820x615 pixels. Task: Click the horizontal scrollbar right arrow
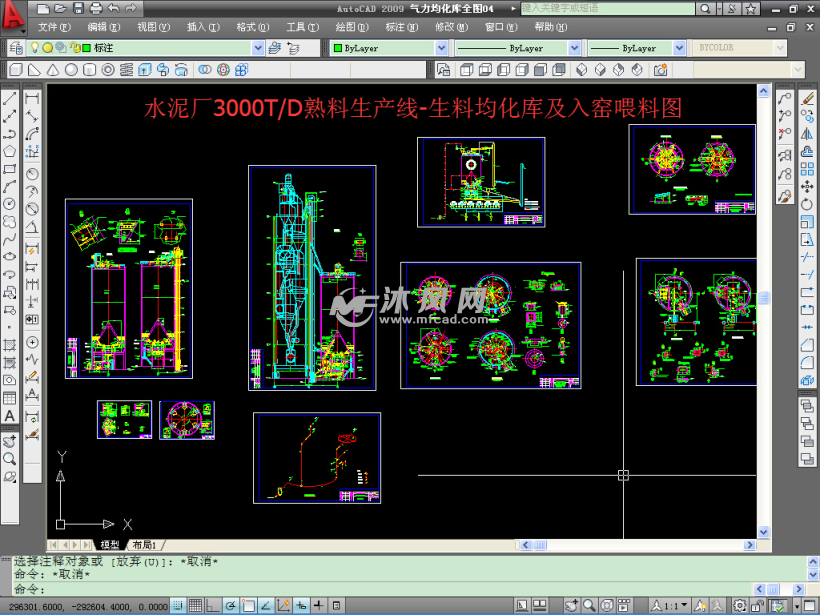[750, 545]
